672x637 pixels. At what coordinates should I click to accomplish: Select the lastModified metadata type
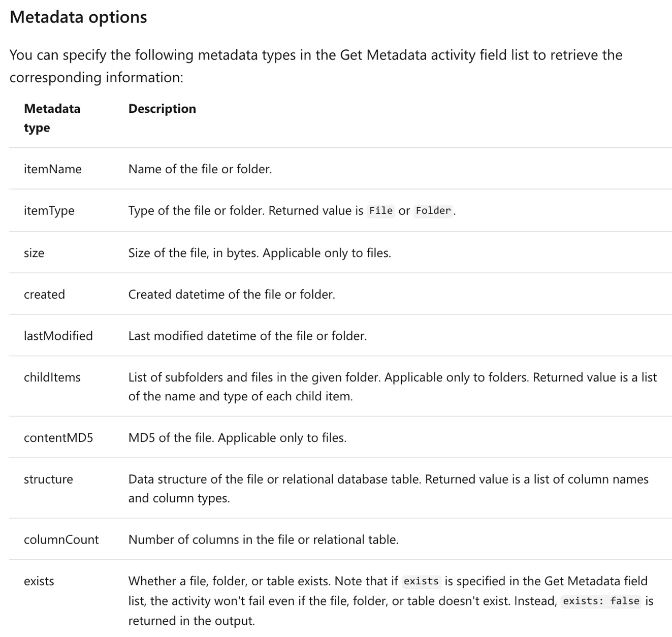pos(58,336)
